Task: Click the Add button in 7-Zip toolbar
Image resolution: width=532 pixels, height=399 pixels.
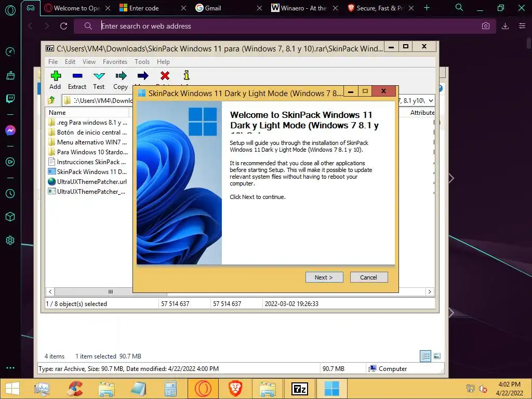Action: pyautogui.click(x=55, y=80)
